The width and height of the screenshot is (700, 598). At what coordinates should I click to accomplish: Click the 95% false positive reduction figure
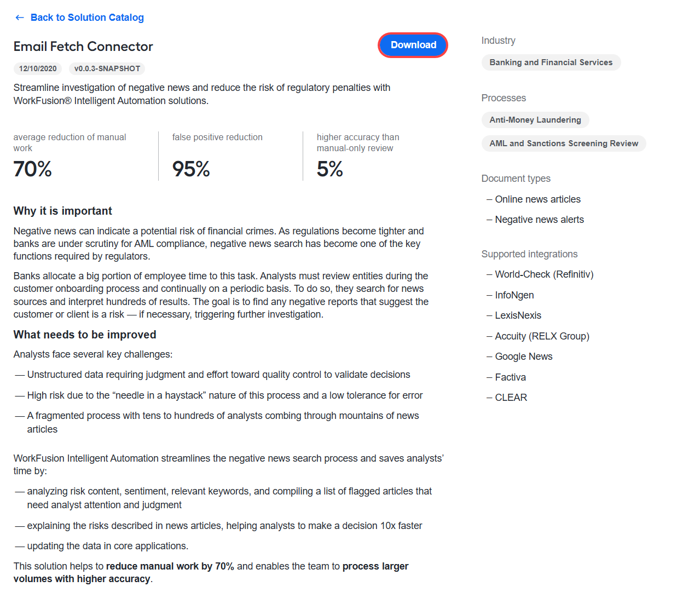(x=191, y=169)
